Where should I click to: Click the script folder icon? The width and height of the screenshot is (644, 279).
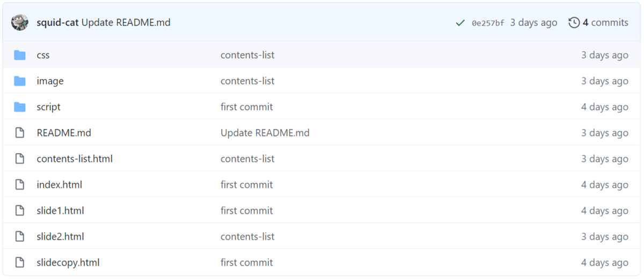[x=20, y=107]
